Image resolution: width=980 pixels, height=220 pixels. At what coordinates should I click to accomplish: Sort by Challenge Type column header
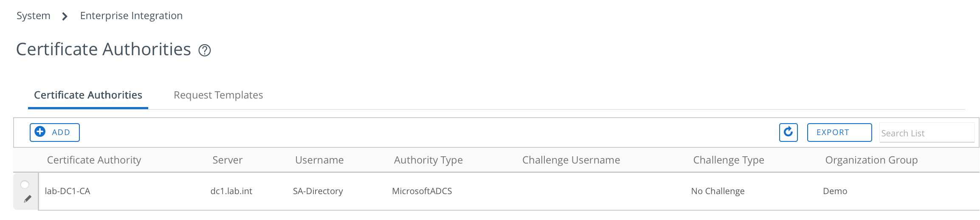[728, 160]
